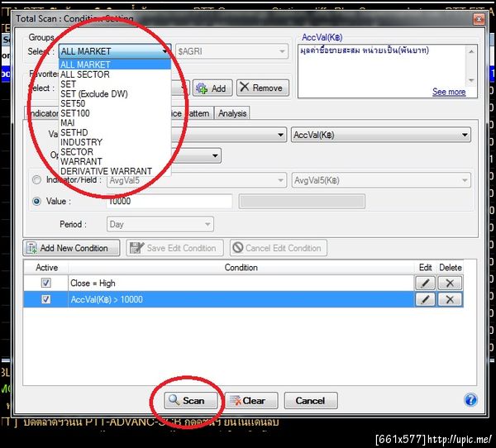Viewport: 496px width, 448px height.
Task: Click the Condition column header
Action: coord(241,268)
